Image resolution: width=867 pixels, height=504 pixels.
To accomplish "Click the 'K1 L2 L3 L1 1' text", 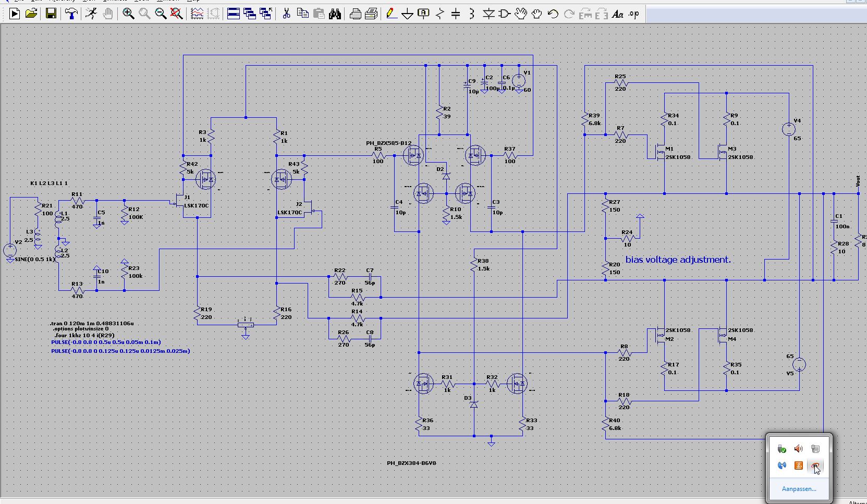I will coord(49,183).
